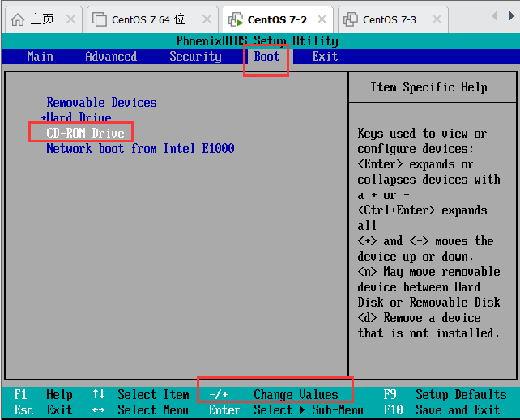Click the Esc Exit key hint

(43, 410)
